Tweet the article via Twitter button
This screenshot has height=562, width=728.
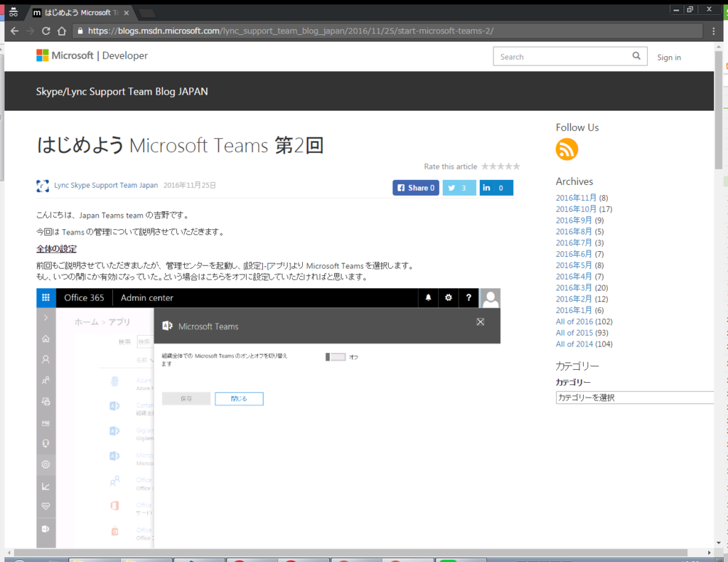pyautogui.click(x=459, y=188)
